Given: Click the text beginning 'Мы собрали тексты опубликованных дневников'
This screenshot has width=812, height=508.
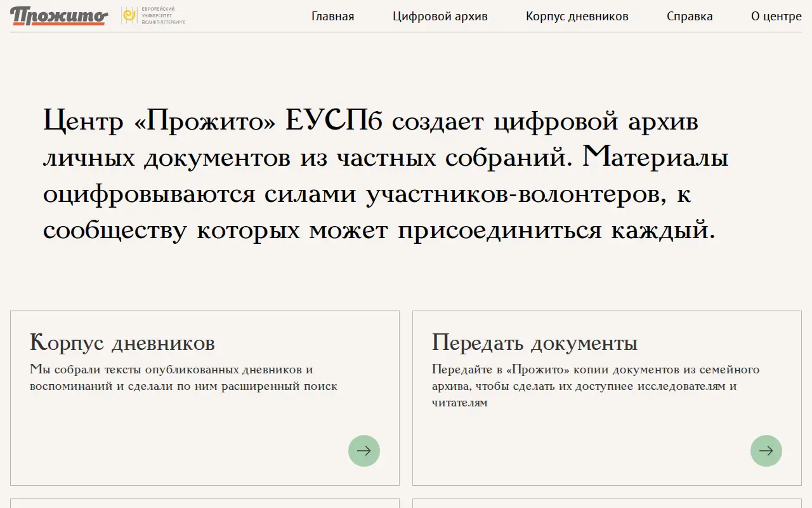Looking at the screenshot, I should pos(183,378).
